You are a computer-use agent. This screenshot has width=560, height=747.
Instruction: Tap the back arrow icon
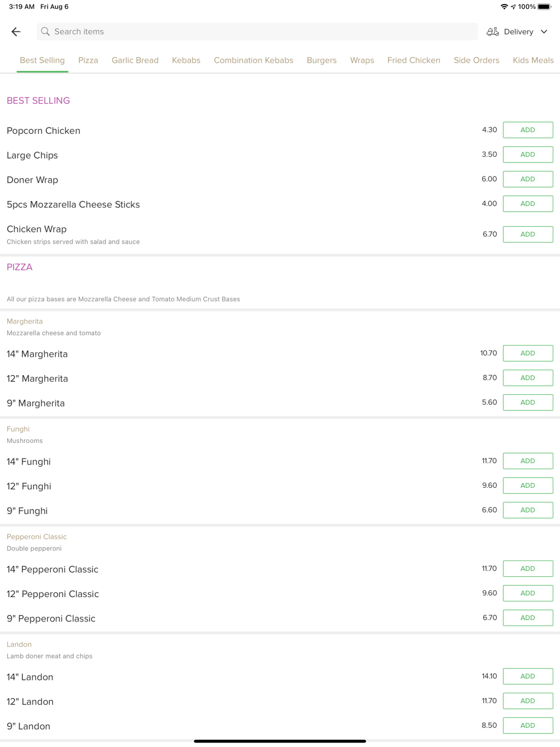[16, 32]
